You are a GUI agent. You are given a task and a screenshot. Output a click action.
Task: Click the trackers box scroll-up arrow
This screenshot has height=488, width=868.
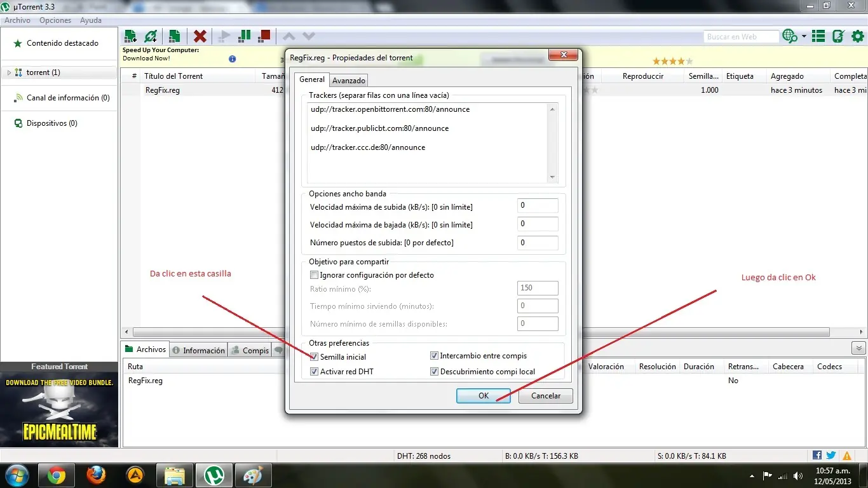552,109
